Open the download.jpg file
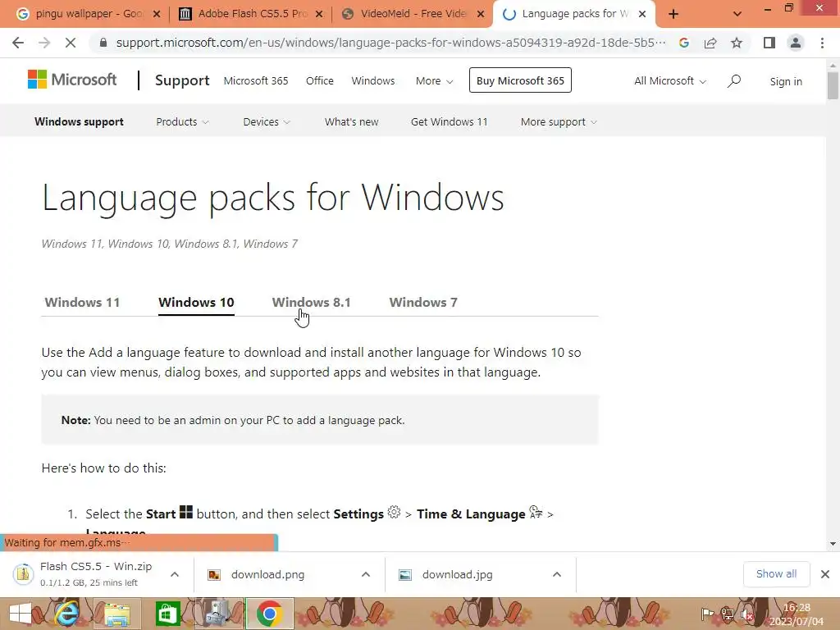 click(457, 574)
